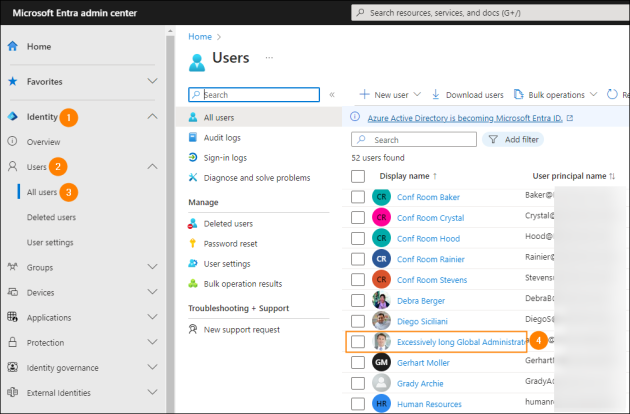Expand the Bulk operations dropdown
This screenshot has width=630, height=414.
556,95
